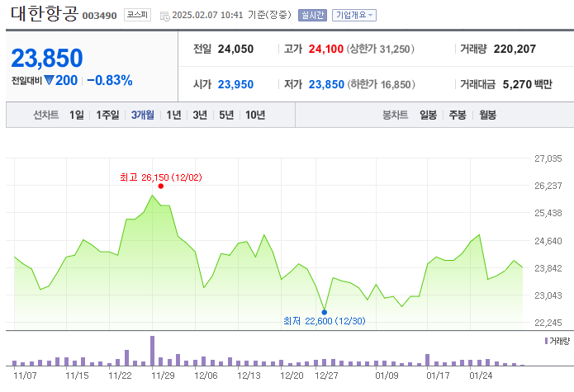Click the 대한항공 stock name title

tap(45, 14)
